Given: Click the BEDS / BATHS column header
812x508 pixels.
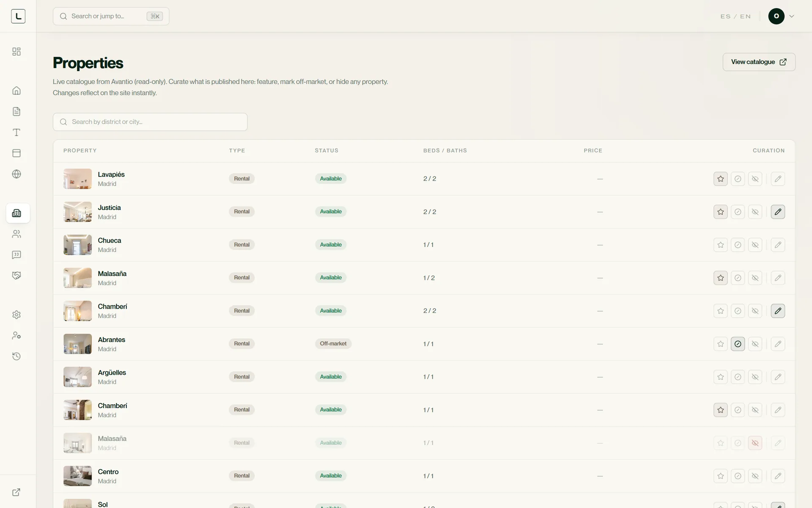Looking at the screenshot, I should tap(445, 151).
